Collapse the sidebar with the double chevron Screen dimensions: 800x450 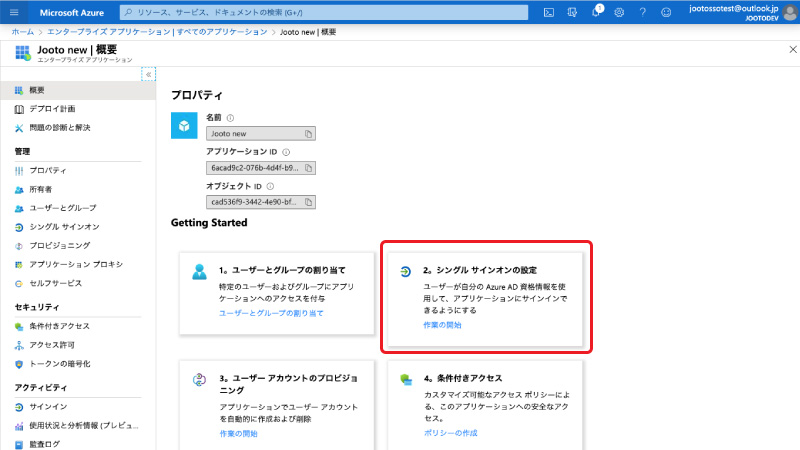(x=148, y=74)
